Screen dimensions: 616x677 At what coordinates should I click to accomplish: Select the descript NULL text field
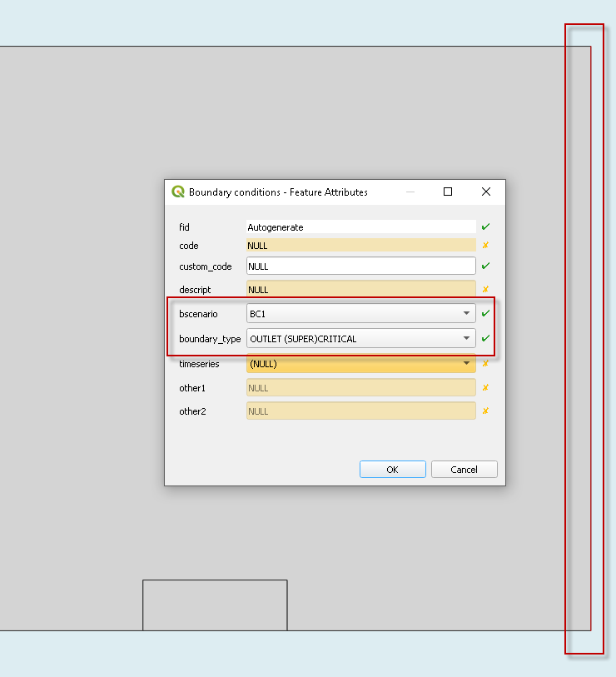click(x=361, y=290)
